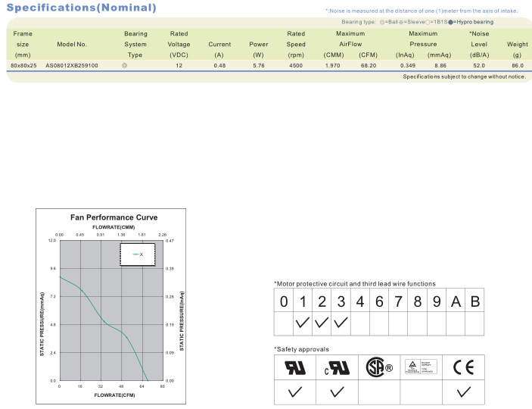Click the checkmark under function code 3
Screen dimensions: 532x409
pyautogui.click(x=341, y=323)
